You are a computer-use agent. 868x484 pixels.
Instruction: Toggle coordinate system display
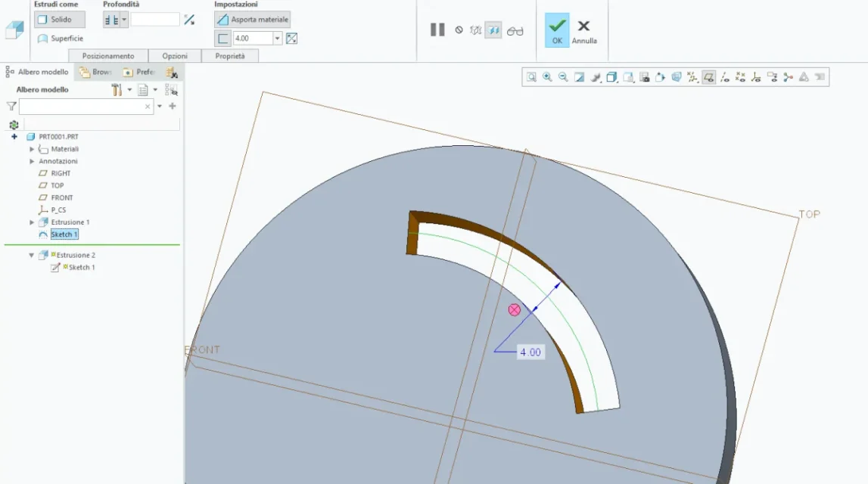756,77
